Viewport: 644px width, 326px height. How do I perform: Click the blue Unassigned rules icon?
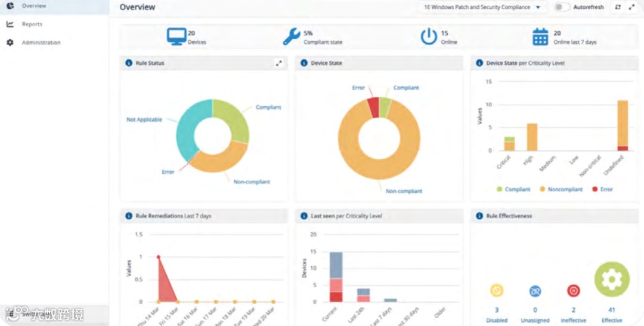click(535, 291)
